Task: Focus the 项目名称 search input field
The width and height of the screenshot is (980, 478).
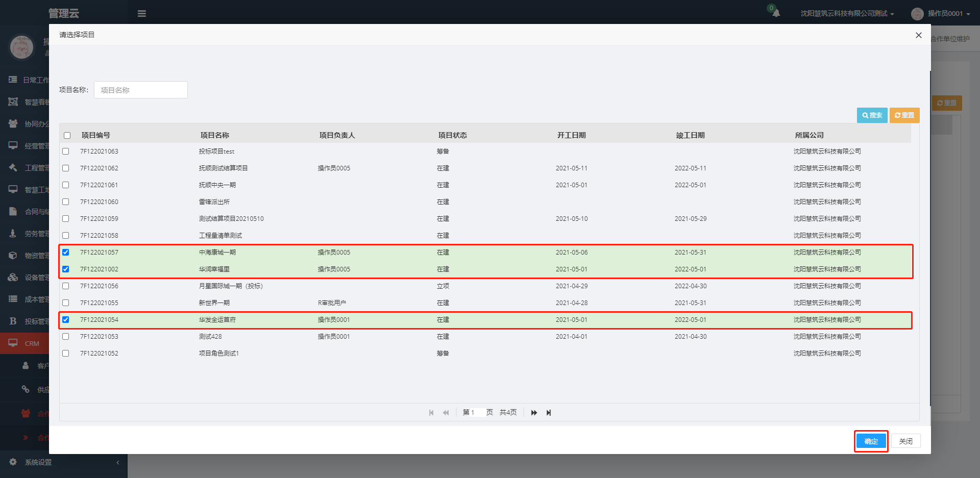Action: 141,90
